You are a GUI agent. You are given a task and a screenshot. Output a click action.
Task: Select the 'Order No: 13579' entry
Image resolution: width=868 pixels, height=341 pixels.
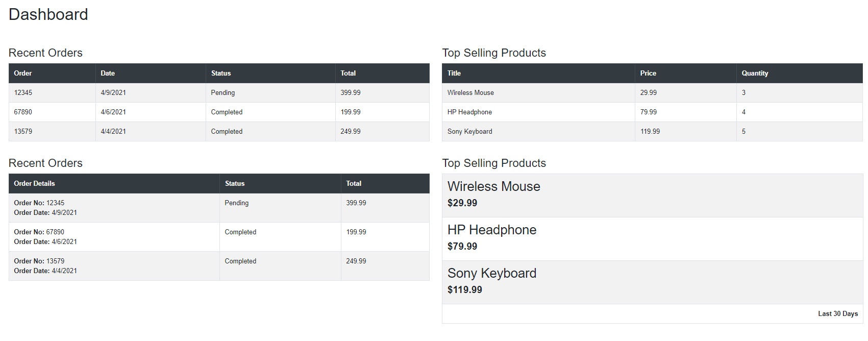(x=39, y=261)
